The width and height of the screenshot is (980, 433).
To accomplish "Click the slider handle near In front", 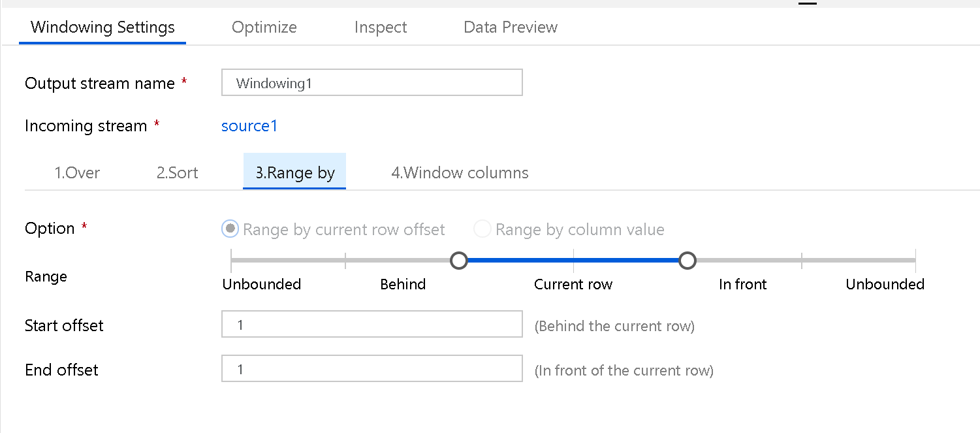I will coord(688,260).
